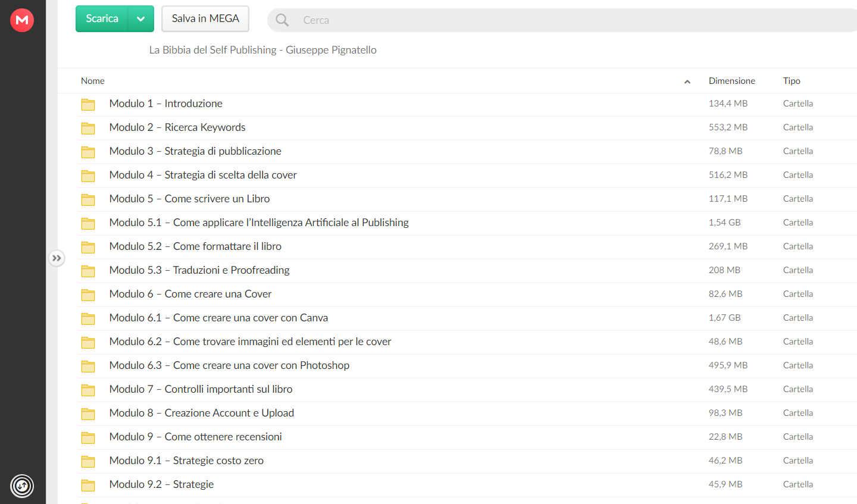Click the 1,67 GB size value

(724, 318)
